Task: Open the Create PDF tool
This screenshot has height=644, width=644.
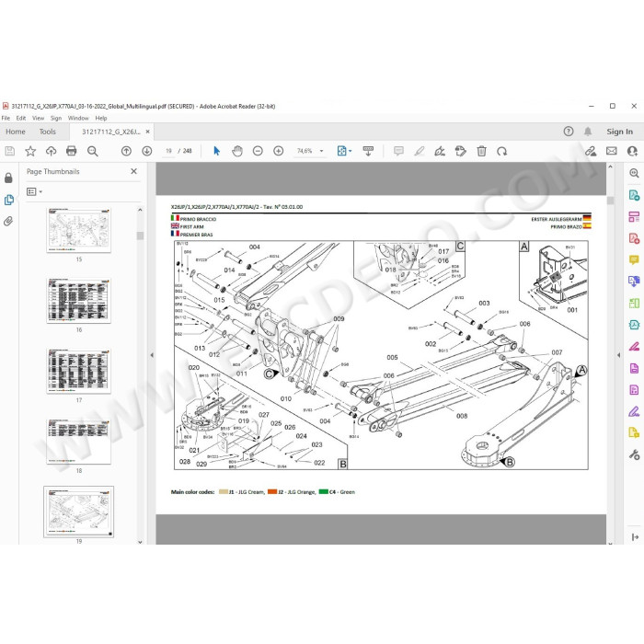Action: point(634,238)
